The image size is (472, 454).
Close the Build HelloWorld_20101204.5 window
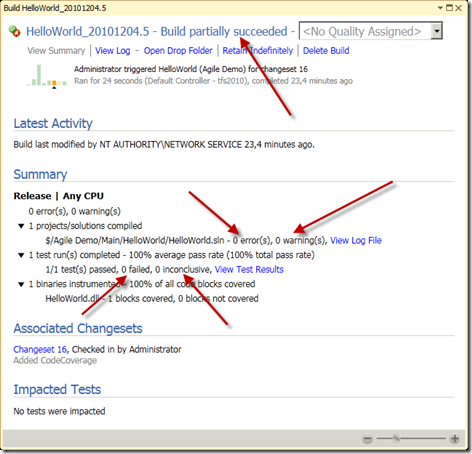coord(459,8)
